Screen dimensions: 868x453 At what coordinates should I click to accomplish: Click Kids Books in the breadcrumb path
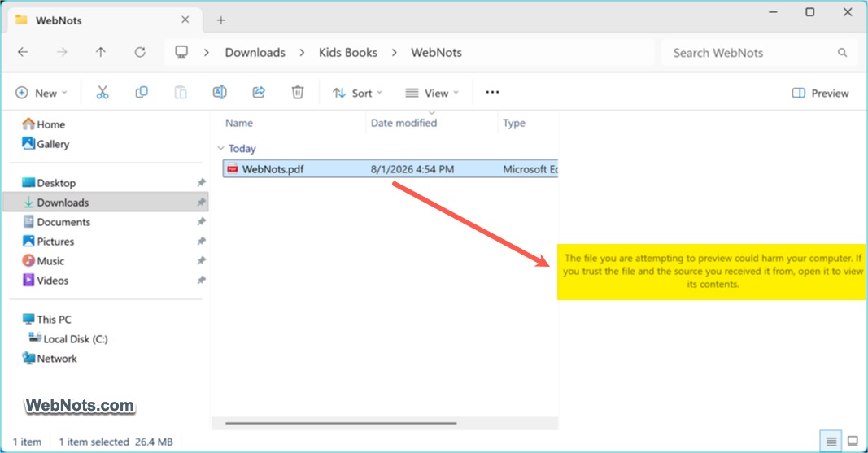coord(348,53)
